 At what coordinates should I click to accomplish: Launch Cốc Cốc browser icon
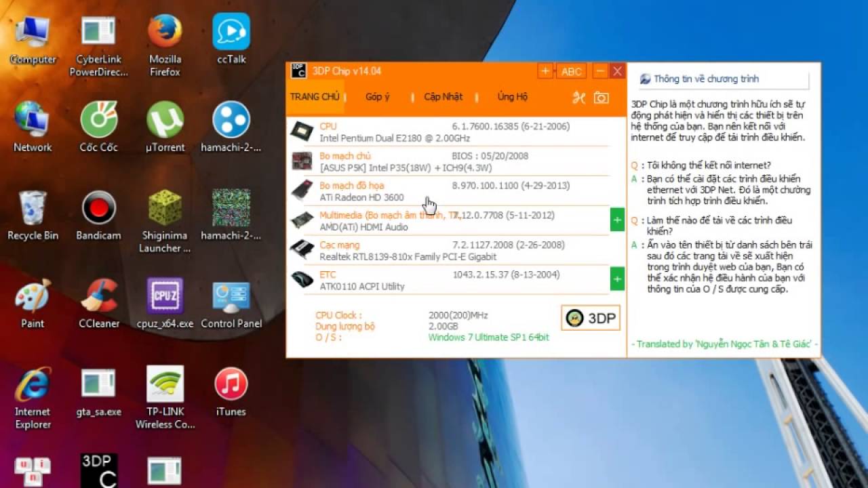tap(99, 127)
